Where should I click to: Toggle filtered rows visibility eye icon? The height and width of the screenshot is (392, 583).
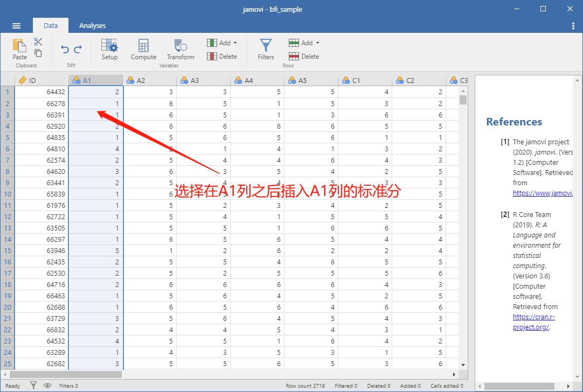pos(47,386)
